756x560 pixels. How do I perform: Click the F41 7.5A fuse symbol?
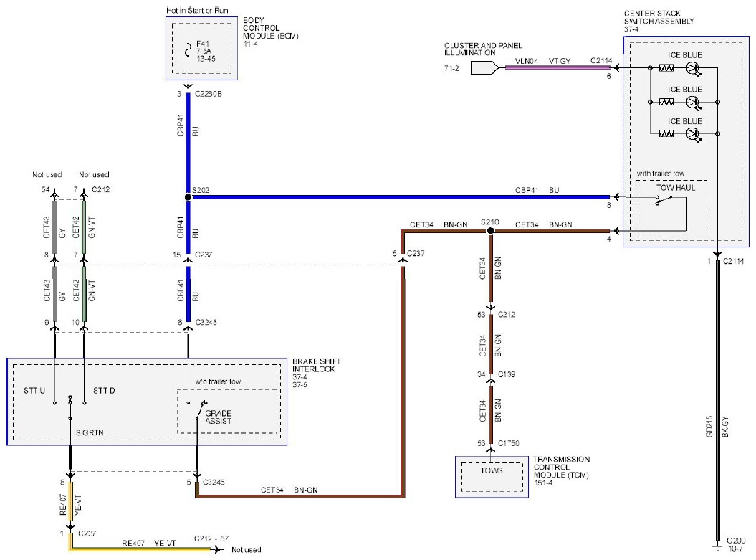point(188,50)
